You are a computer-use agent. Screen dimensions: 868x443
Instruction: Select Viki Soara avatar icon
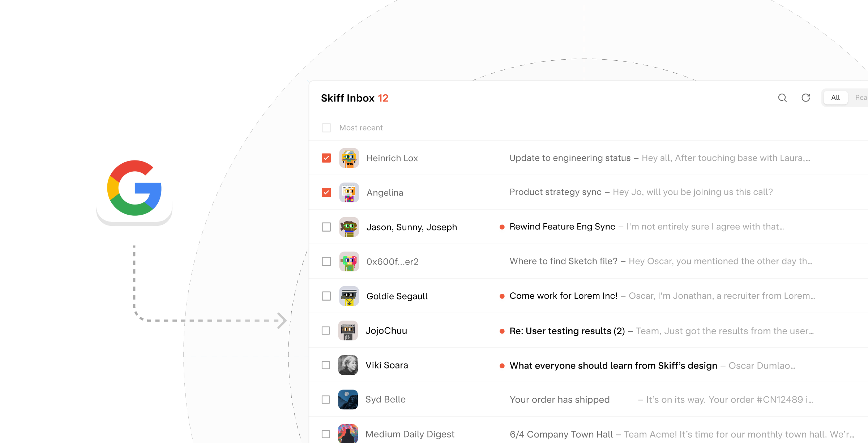click(x=348, y=365)
